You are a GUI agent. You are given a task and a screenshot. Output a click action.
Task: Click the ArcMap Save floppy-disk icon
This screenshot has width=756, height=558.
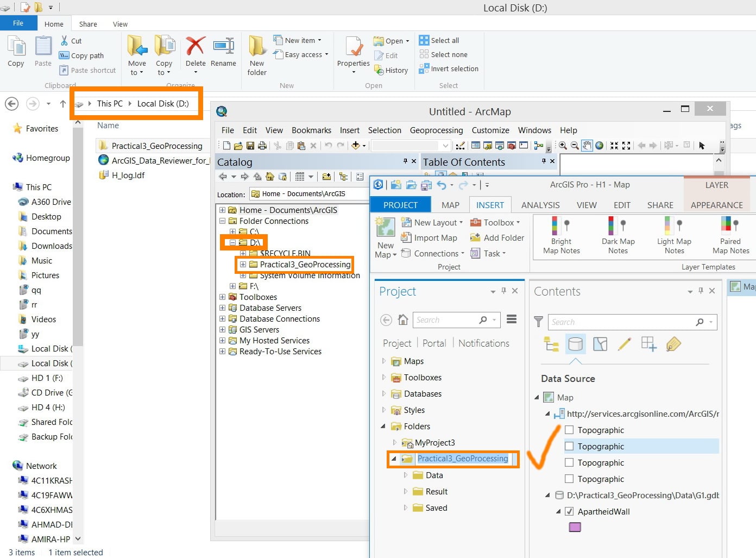pyautogui.click(x=250, y=146)
